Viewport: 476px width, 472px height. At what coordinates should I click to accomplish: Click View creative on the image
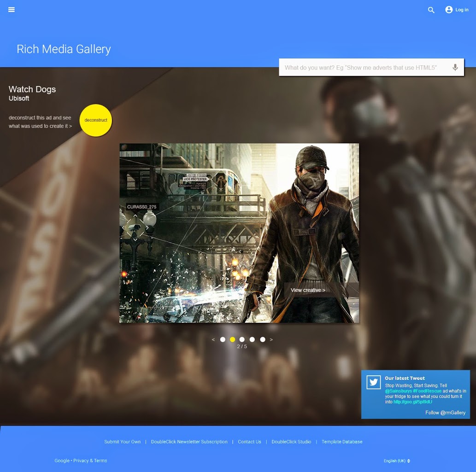(308, 290)
